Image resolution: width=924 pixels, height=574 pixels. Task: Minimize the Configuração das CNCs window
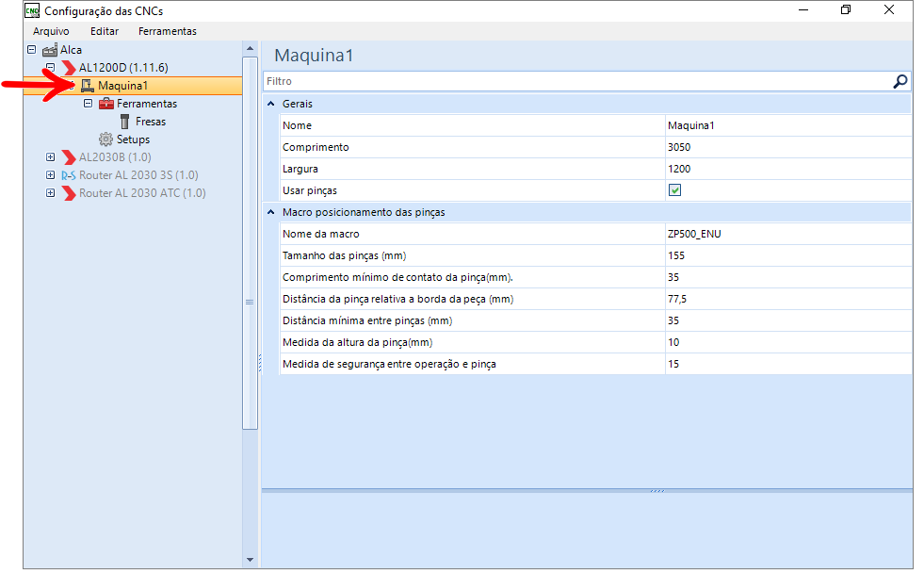[x=803, y=10]
